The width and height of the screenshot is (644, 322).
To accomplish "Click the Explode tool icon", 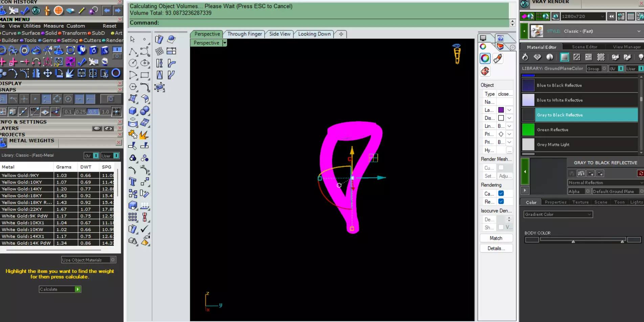I will 145,135.
